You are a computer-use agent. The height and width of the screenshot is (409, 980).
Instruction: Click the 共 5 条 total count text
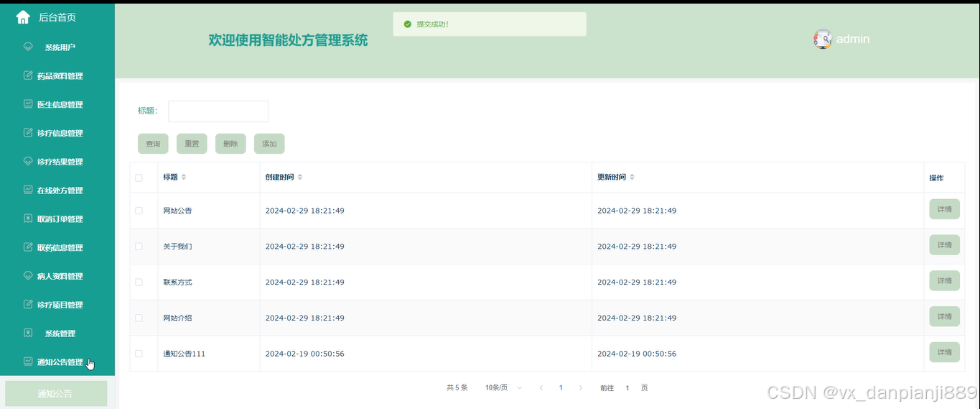[457, 388]
